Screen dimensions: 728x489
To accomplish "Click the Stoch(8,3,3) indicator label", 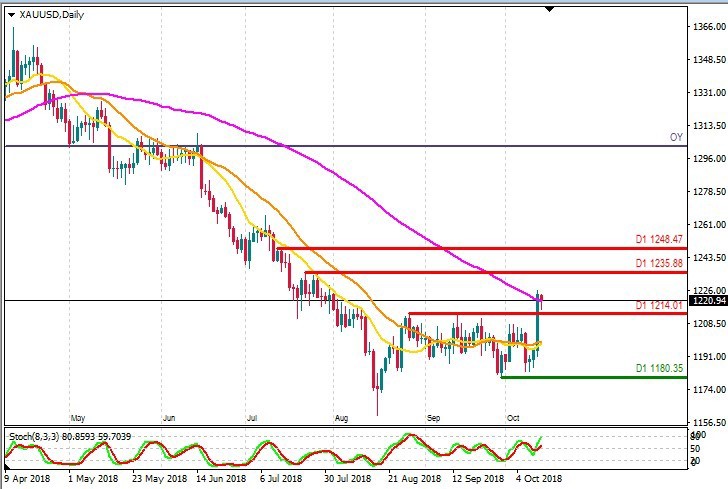I will (70, 437).
